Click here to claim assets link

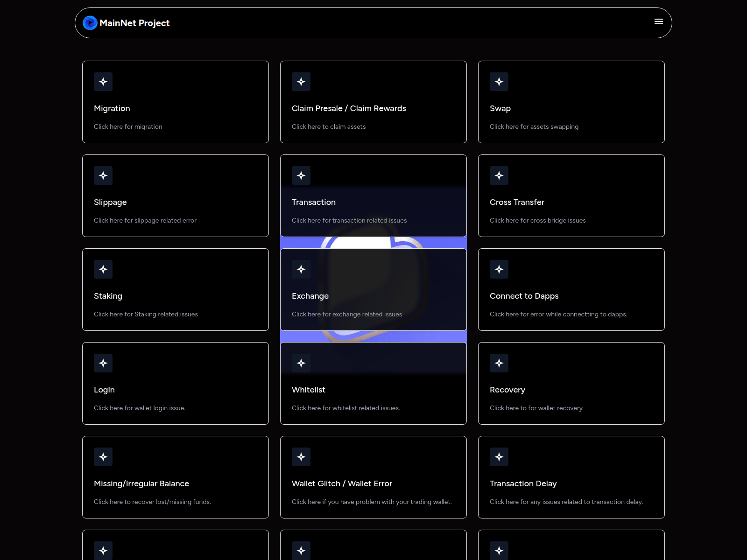[x=329, y=126]
